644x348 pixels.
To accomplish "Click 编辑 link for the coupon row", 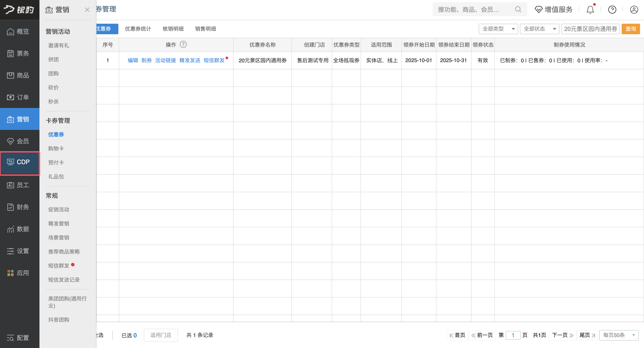I will coord(133,60).
